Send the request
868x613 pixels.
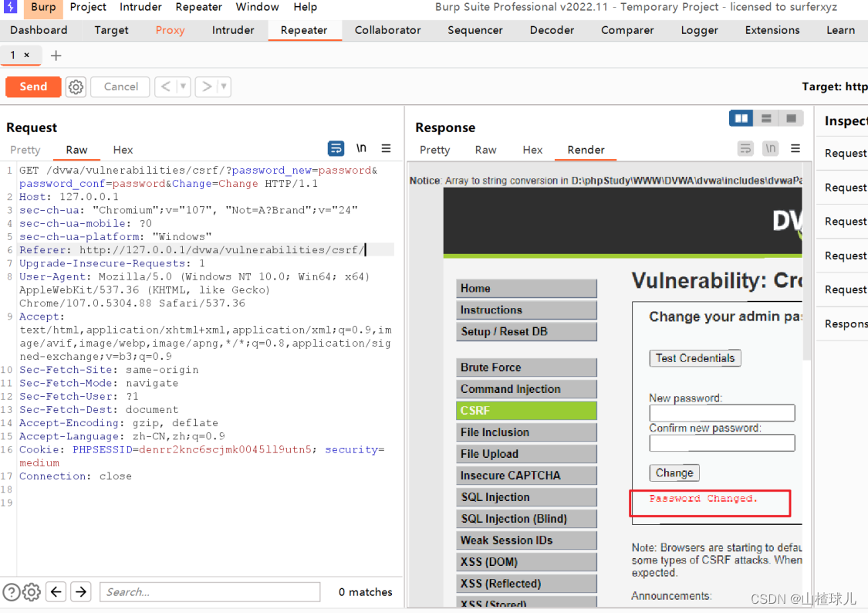[x=33, y=87]
